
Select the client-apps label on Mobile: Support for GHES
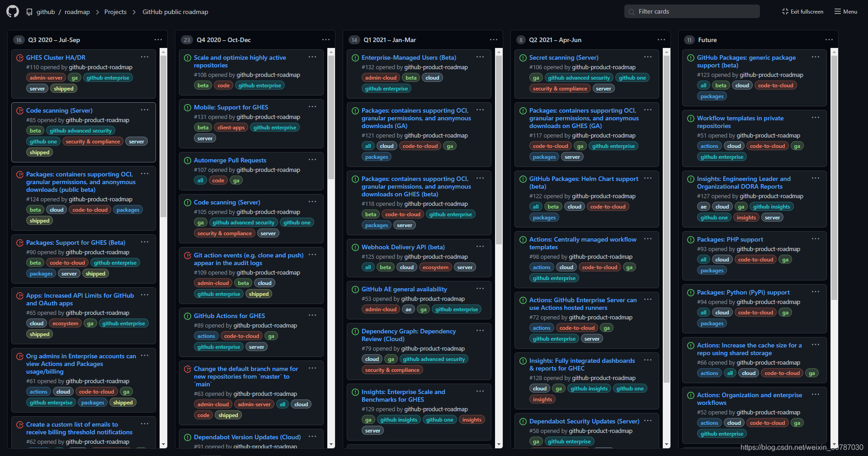pos(231,128)
